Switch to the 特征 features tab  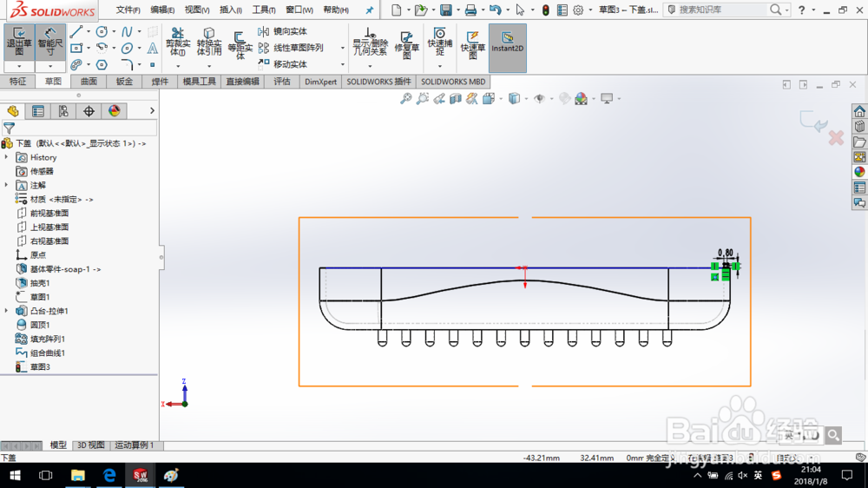[17, 82]
